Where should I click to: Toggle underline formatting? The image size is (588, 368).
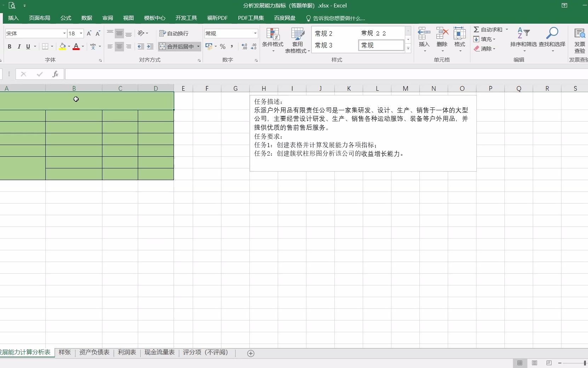[x=28, y=46]
